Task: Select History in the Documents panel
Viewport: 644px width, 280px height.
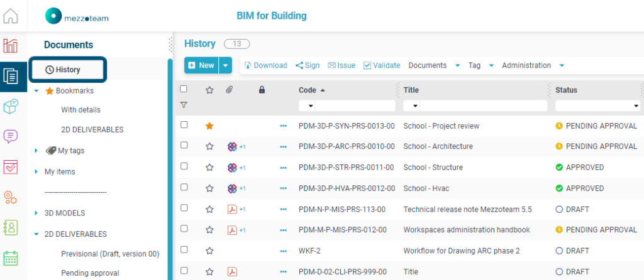Action: [x=68, y=70]
